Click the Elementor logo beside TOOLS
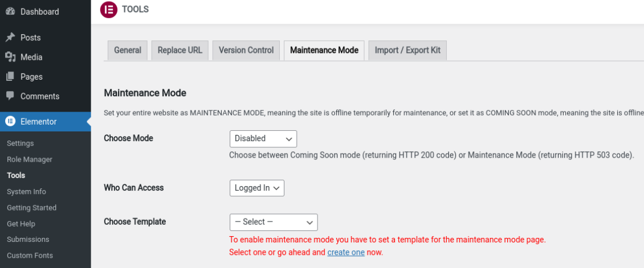The width and height of the screenshot is (644, 268). pos(108,10)
